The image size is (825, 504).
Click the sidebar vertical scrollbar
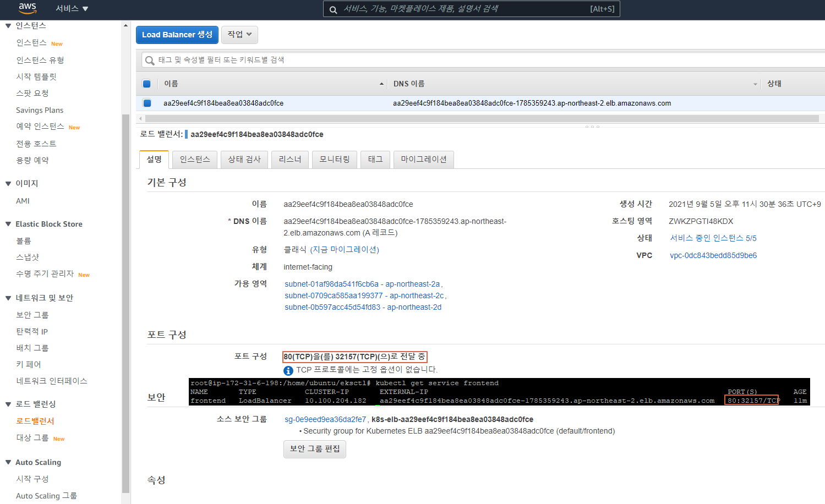point(125,303)
